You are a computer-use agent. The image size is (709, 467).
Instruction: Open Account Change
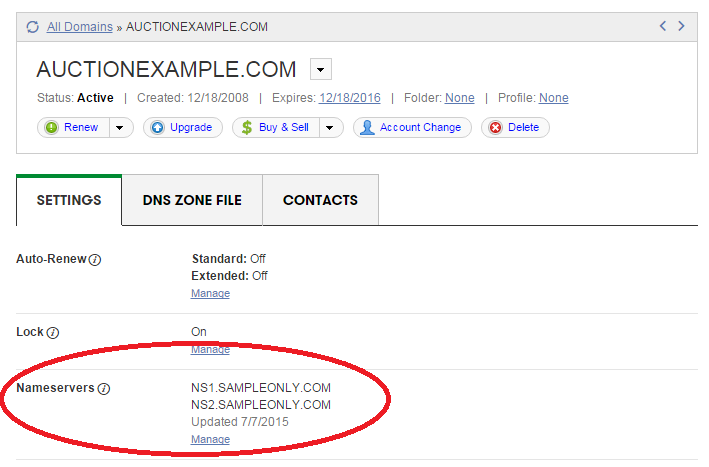point(412,127)
